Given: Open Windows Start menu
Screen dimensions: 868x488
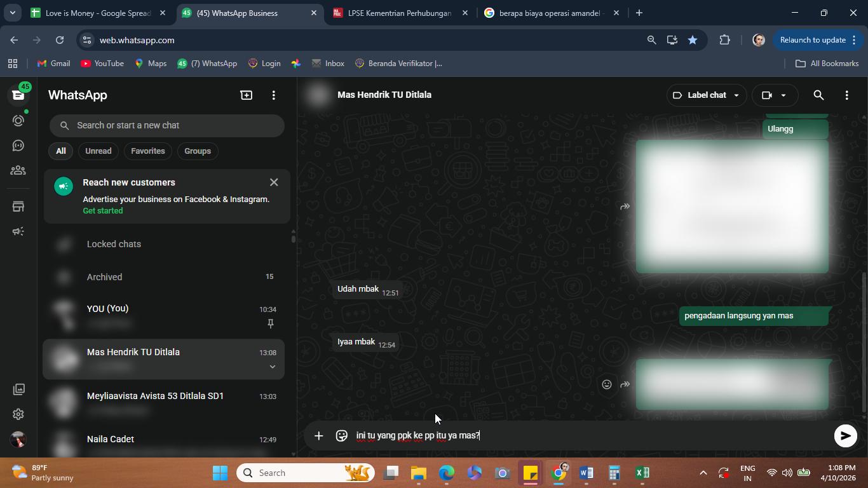Looking at the screenshot, I should point(220,473).
